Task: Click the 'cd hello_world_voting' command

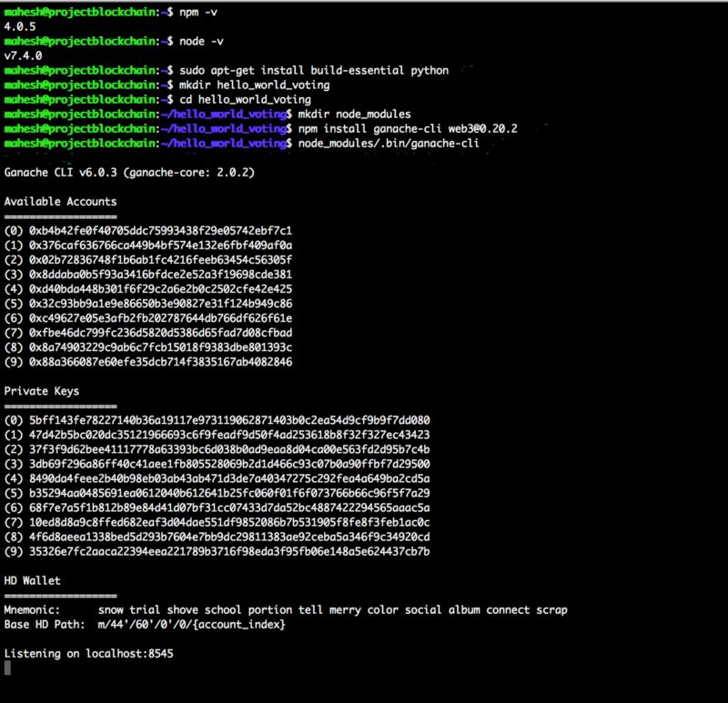Action: click(x=245, y=100)
